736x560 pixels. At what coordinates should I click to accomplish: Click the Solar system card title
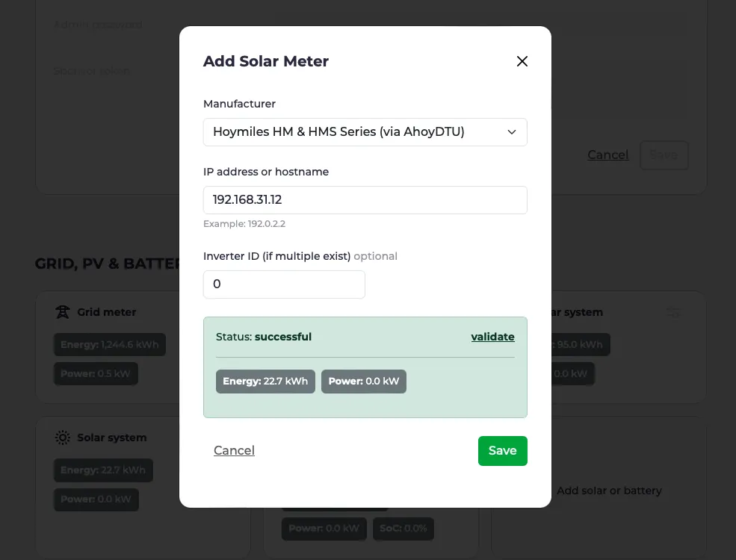point(112,438)
